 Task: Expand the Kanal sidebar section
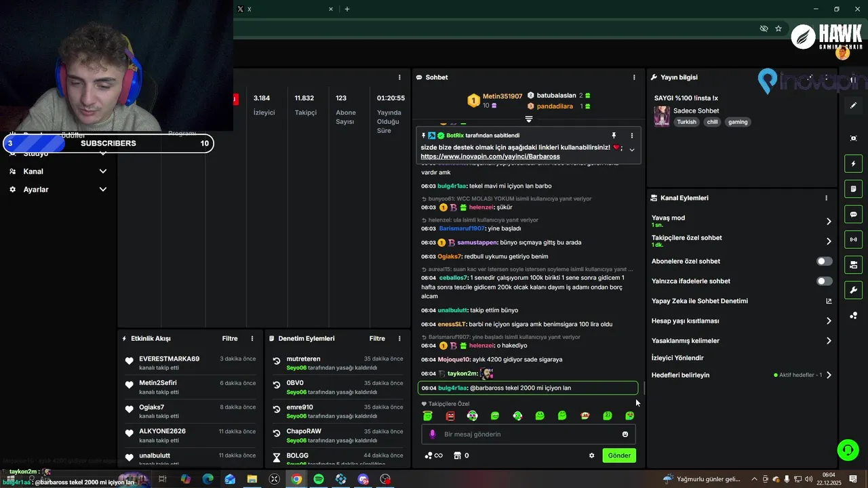tap(103, 171)
